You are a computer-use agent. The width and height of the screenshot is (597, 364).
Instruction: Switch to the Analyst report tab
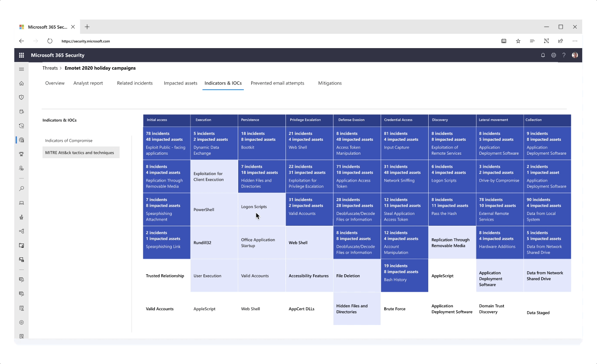coord(88,83)
